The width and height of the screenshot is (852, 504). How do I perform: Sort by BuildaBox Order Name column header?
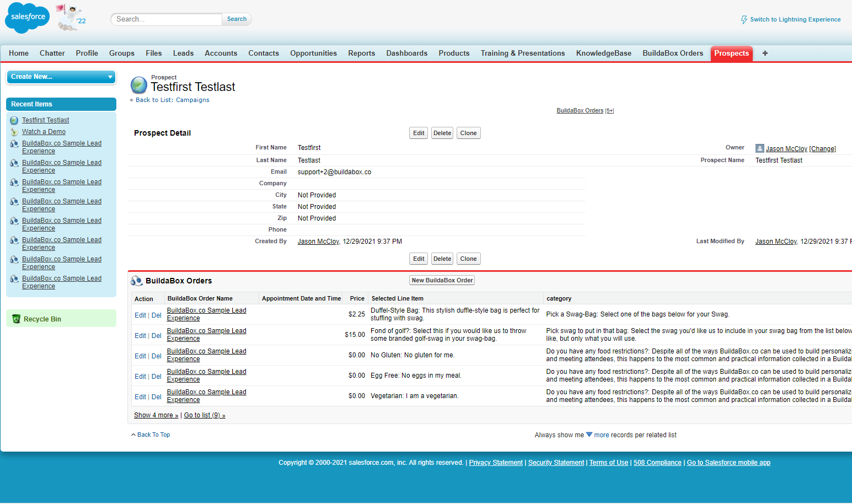pyautogui.click(x=200, y=298)
